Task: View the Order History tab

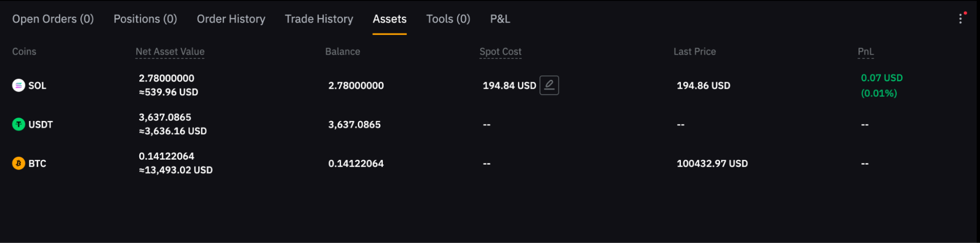Action: [x=231, y=19]
